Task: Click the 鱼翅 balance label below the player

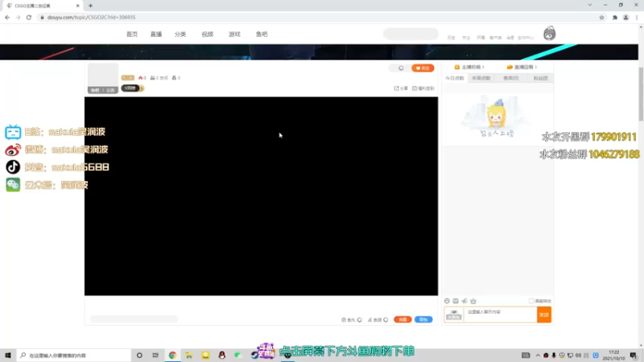Action: pos(374,319)
